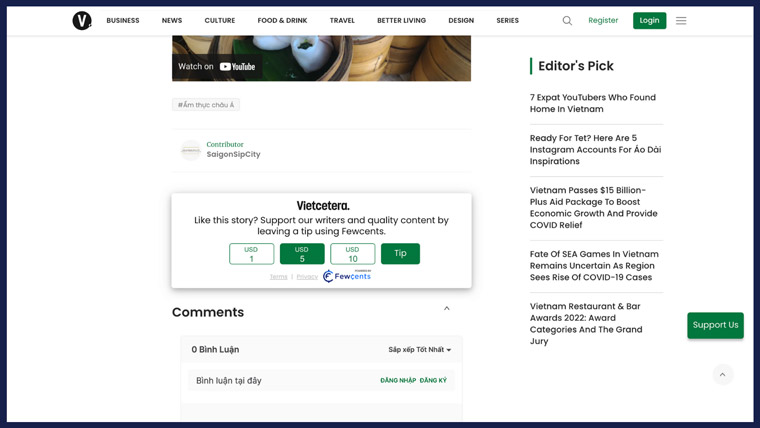Open 7 Expat YouTubers Who Found Home article

pyautogui.click(x=593, y=103)
